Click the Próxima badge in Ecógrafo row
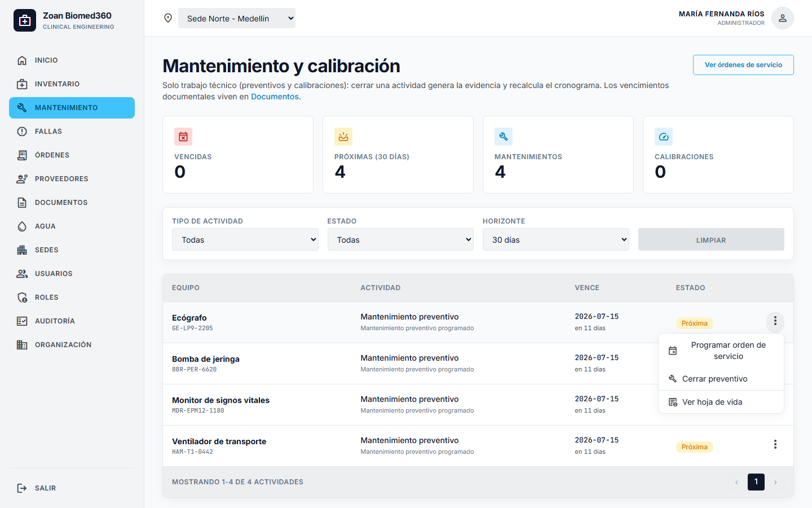Viewport: 812px width, 508px height. tap(694, 323)
